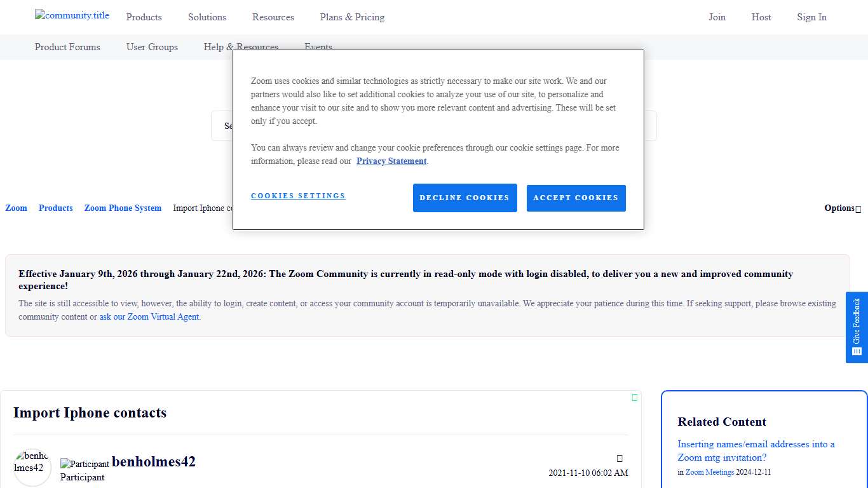Click the Participant rank badge icon

tap(85, 464)
